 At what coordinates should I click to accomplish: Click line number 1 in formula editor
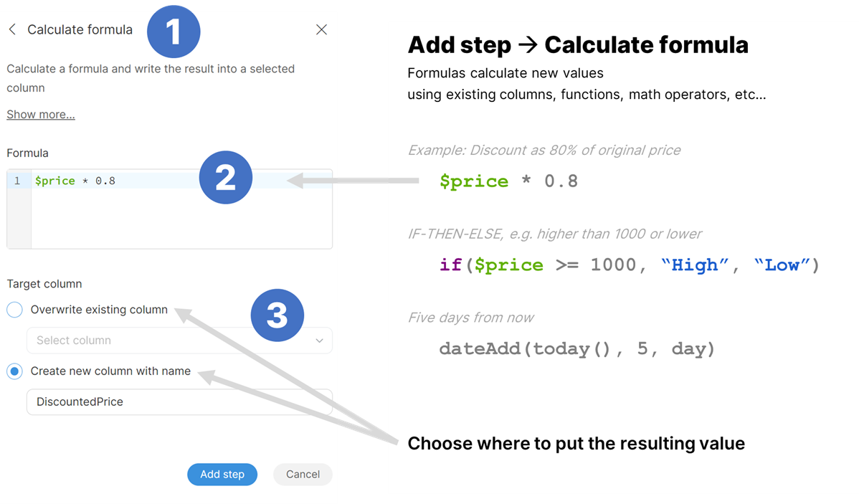point(18,181)
